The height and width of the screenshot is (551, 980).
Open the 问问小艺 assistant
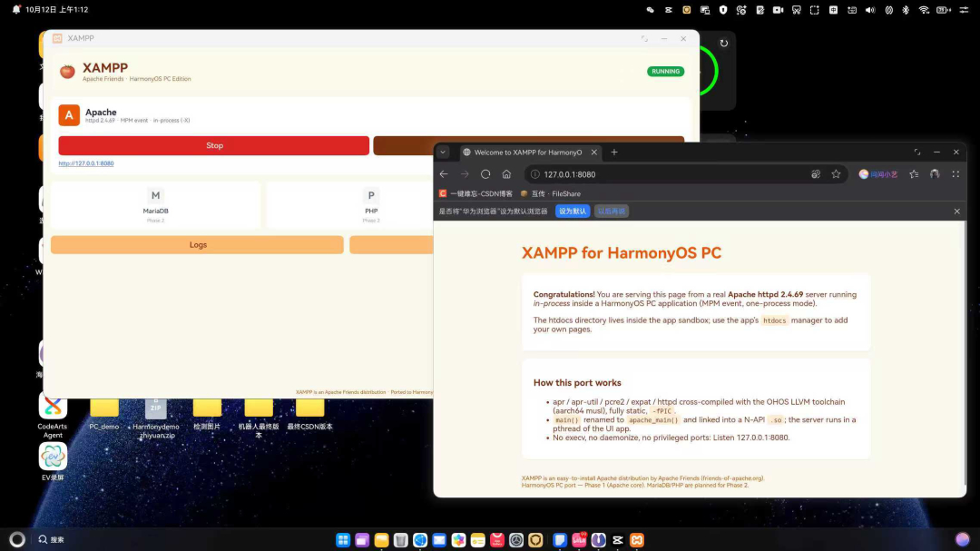coord(878,174)
